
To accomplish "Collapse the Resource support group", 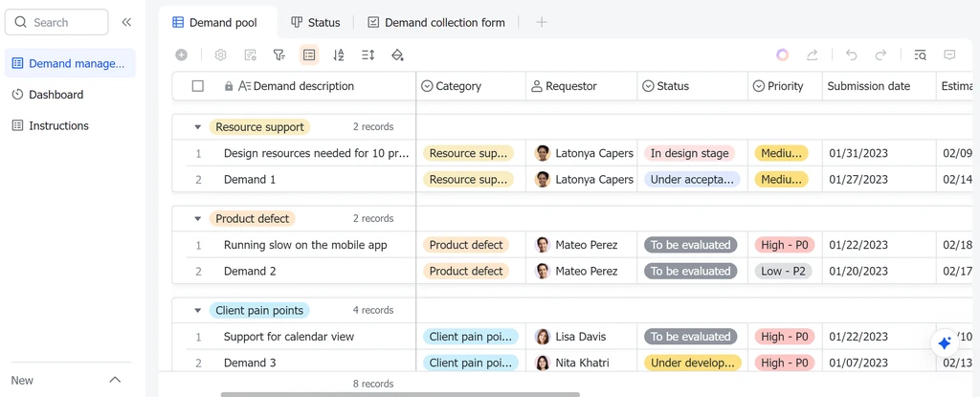I will (x=197, y=127).
